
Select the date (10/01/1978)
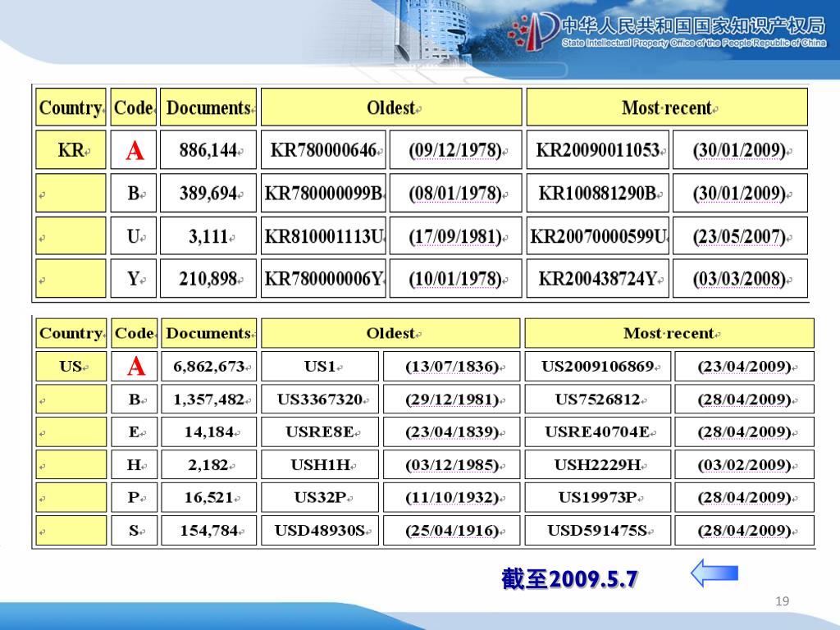point(455,279)
